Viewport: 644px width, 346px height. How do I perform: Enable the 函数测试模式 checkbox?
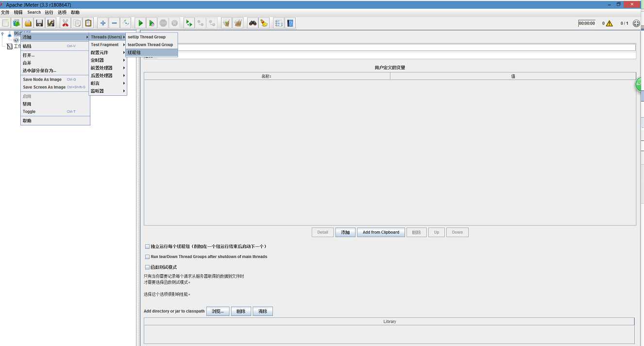[148, 267]
